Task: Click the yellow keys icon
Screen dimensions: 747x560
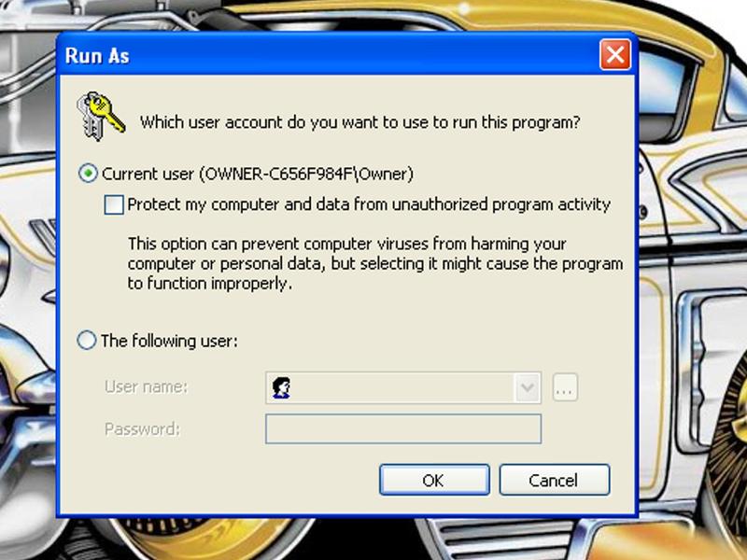Action: click(101, 116)
